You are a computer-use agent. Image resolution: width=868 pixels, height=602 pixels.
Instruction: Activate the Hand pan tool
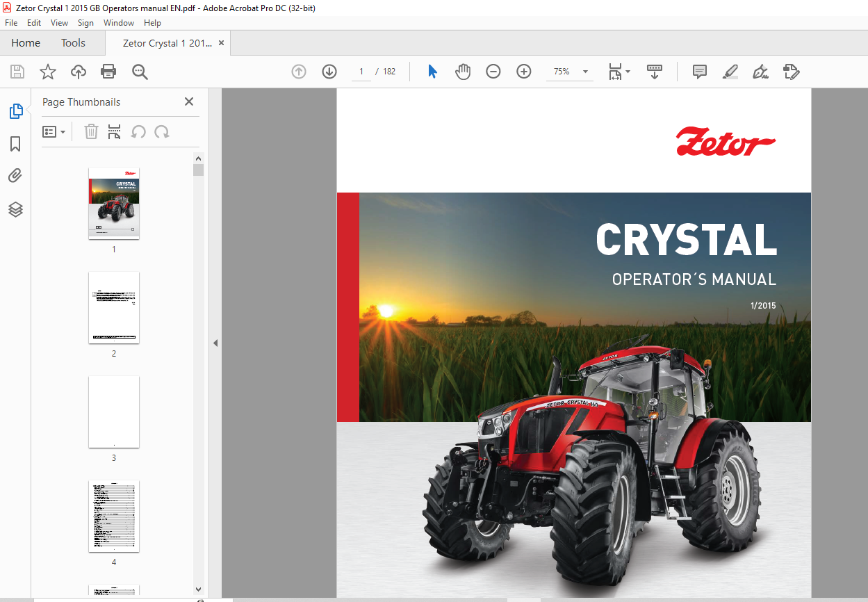point(463,72)
